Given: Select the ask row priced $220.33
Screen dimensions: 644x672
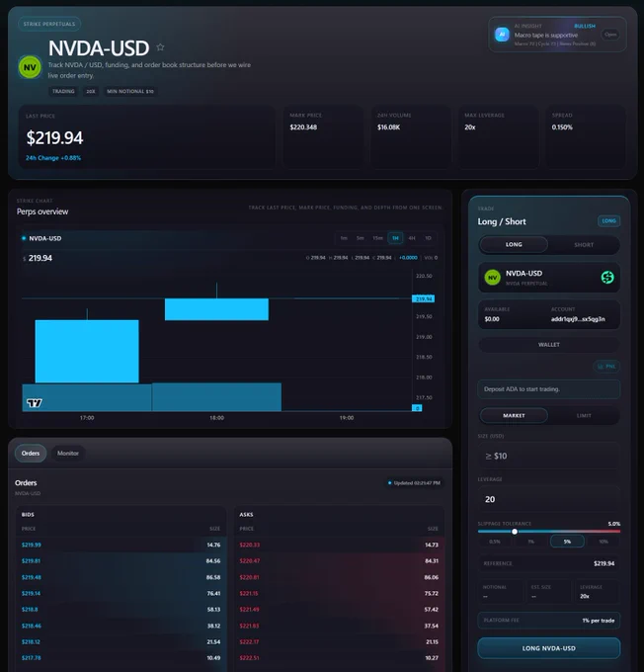Looking at the screenshot, I should 339,545.
